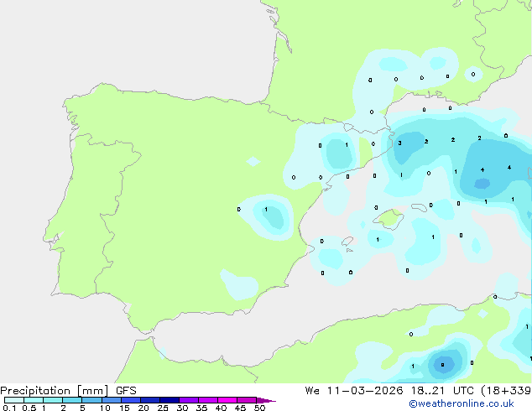
Task: Click the "We" weekday abbreviation
Action: point(312,391)
